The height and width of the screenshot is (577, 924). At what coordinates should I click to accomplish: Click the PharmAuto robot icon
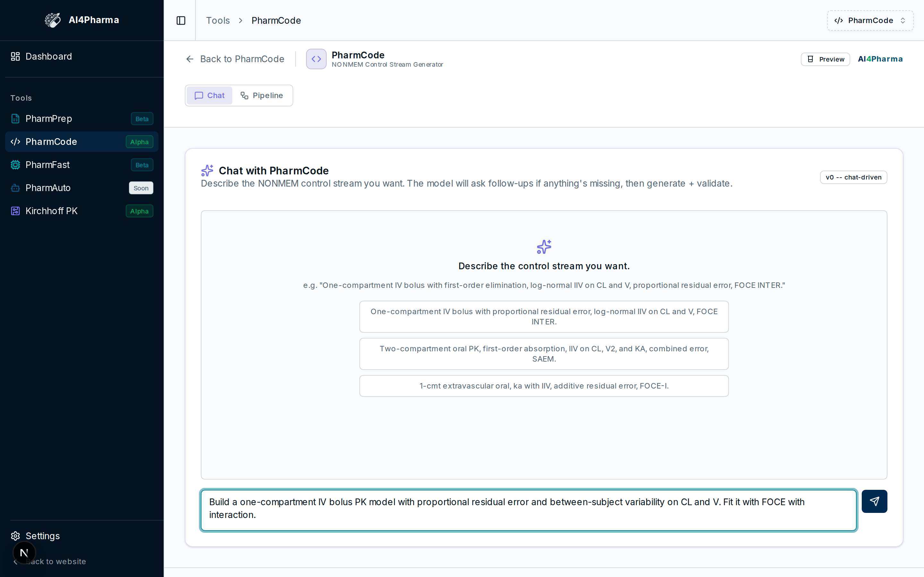[x=15, y=188]
